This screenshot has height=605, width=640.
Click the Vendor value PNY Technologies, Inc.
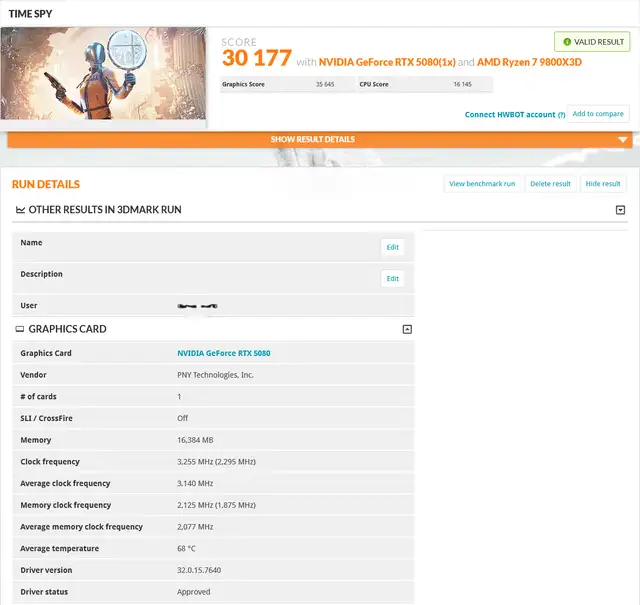pyautogui.click(x=216, y=375)
